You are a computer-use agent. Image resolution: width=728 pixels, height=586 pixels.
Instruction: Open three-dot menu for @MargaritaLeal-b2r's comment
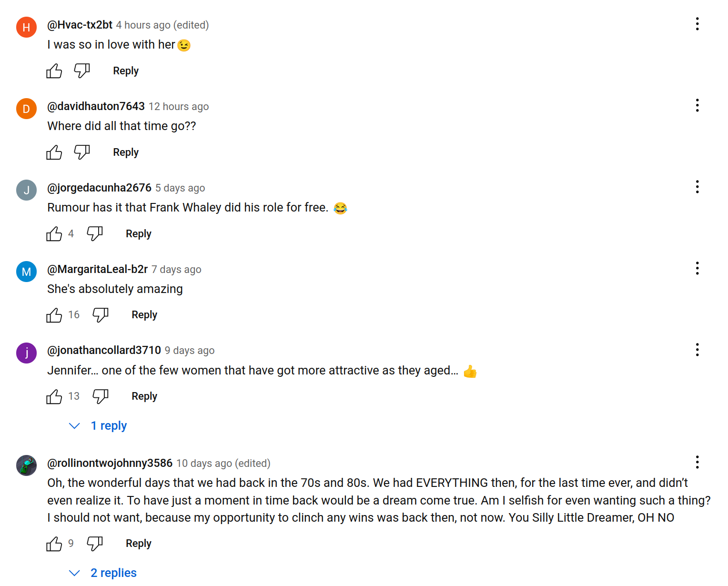[x=697, y=268]
